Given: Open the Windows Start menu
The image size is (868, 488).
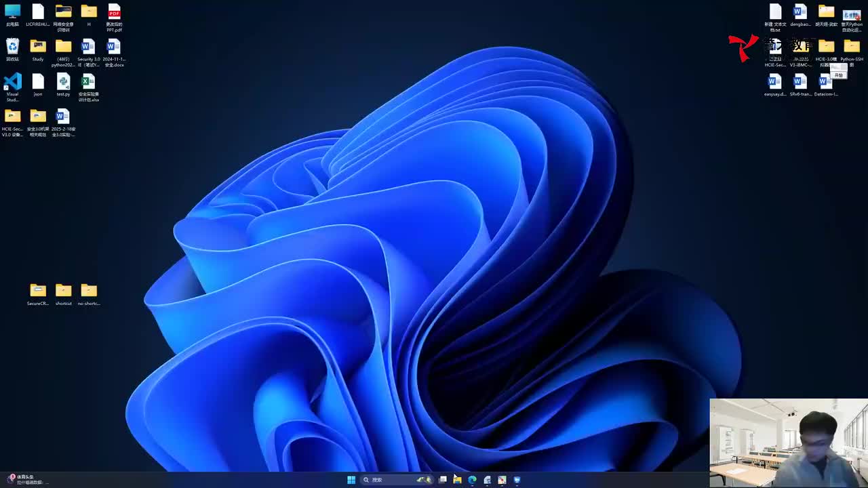Looking at the screenshot, I should click(x=351, y=480).
